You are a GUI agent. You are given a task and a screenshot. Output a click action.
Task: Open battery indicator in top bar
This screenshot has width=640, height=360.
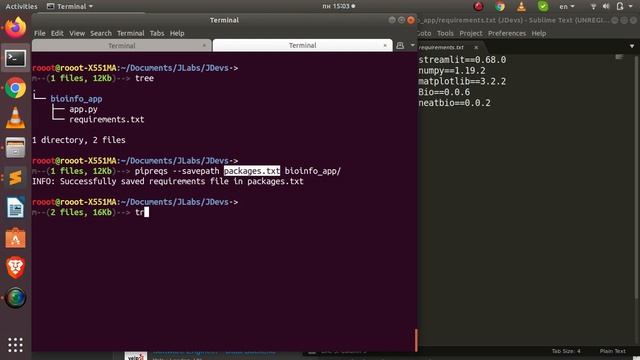(x=620, y=6)
